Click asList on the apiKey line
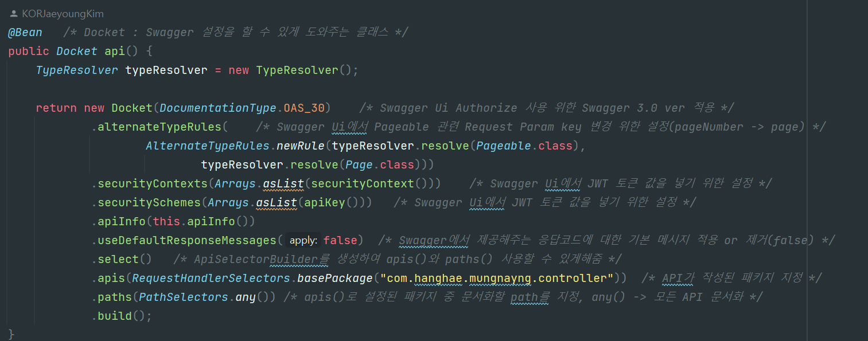The height and width of the screenshot is (341, 868). point(277,202)
